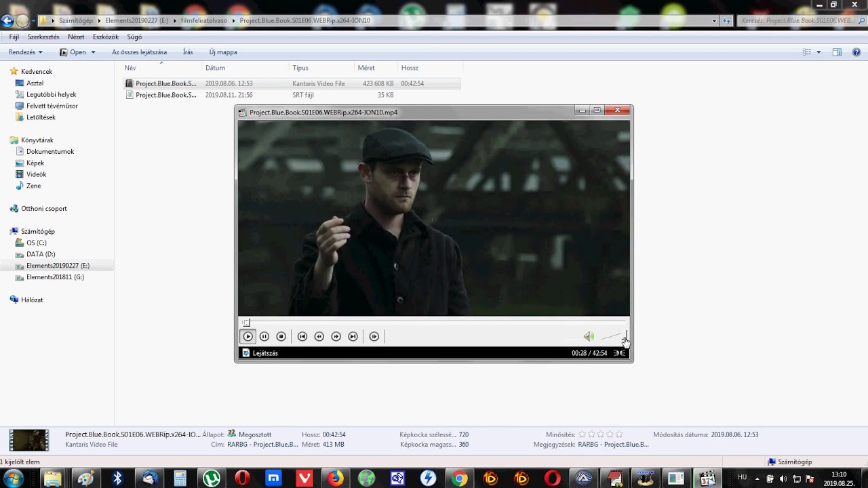The height and width of the screenshot is (488, 868).
Task: Open the Zene library
Action: pyautogui.click(x=33, y=186)
